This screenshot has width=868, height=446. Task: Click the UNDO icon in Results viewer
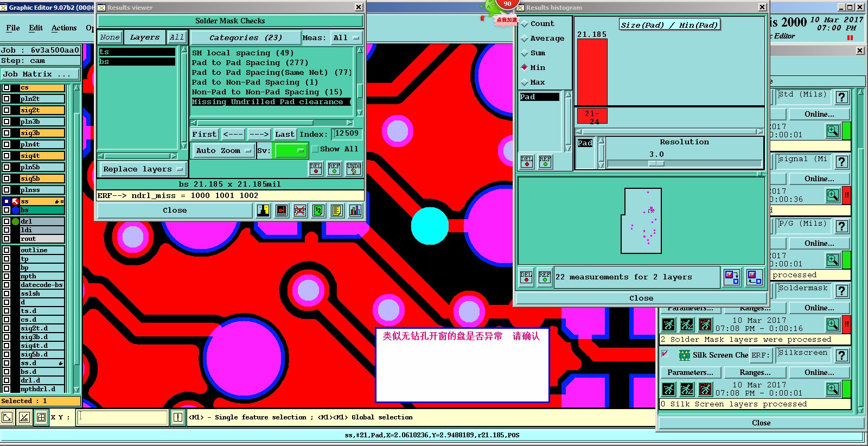[354, 169]
